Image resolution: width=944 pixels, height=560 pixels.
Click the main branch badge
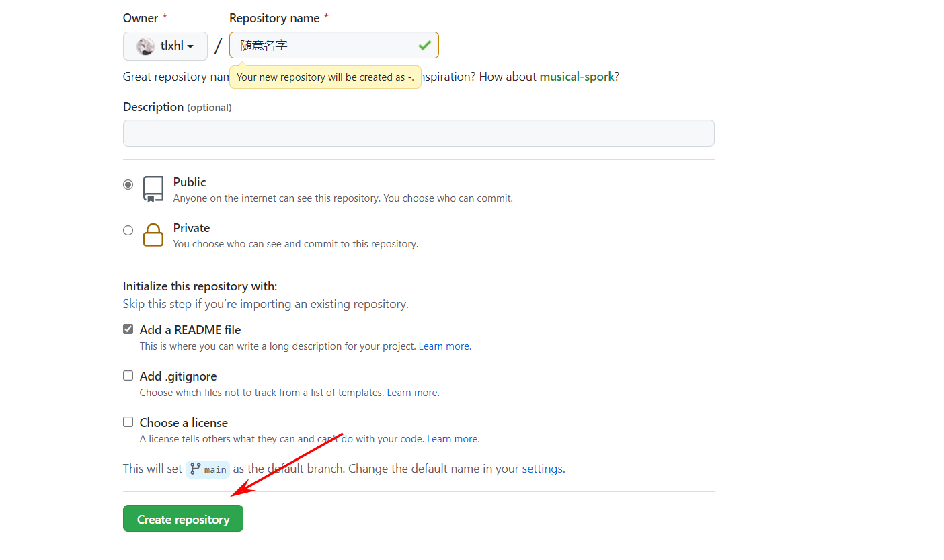coord(208,469)
